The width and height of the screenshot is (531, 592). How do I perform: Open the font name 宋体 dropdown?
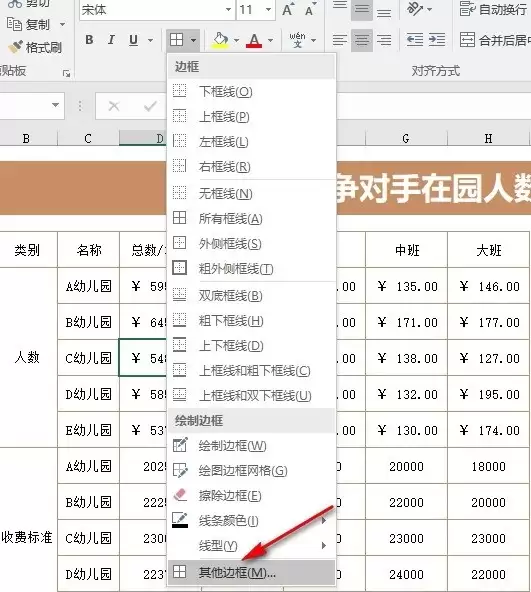click(x=228, y=9)
